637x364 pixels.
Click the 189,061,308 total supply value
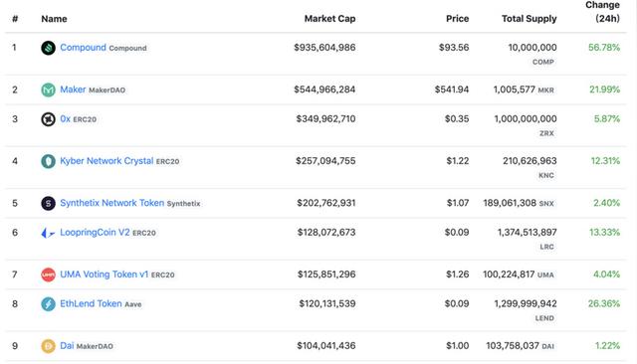[510, 203]
